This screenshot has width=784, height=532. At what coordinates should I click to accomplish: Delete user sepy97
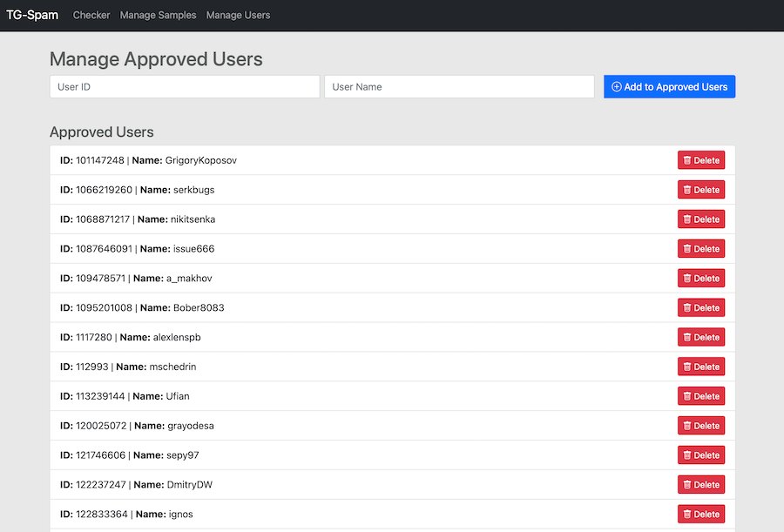point(701,455)
